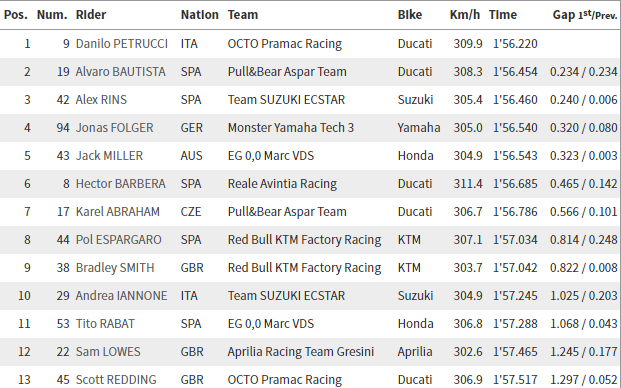Click lap time 1'56.220 of Petrucci
The height and width of the screenshot is (388, 621).
coord(515,44)
